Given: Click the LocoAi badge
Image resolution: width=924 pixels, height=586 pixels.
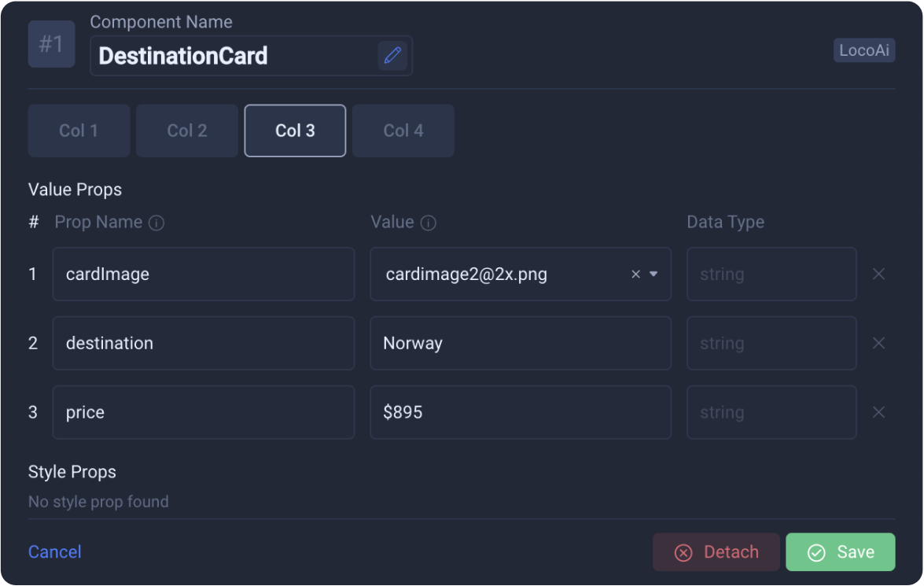Looking at the screenshot, I should click(x=864, y=50).
